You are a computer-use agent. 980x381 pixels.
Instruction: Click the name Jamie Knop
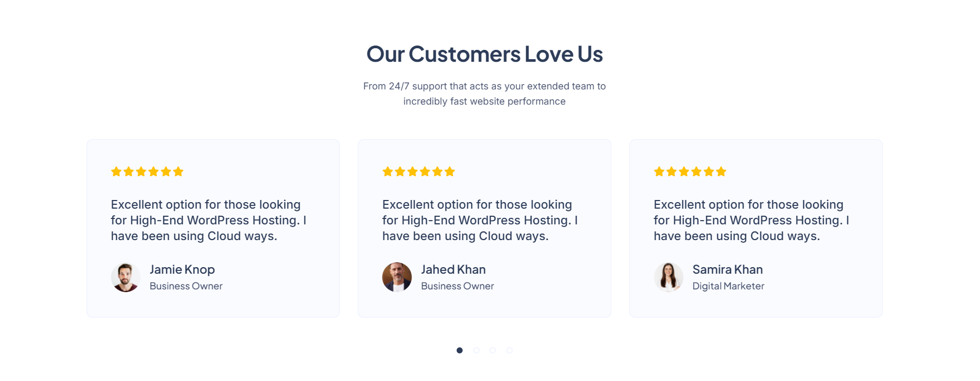182,269
